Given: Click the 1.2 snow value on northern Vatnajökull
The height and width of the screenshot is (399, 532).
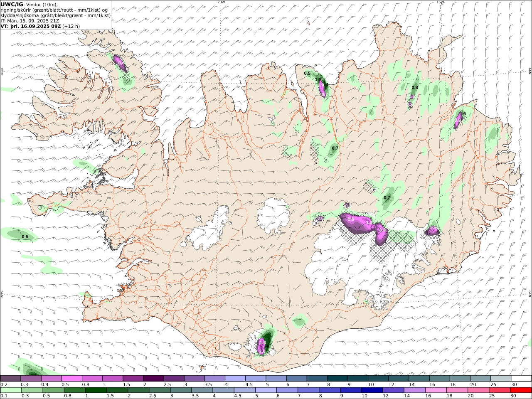Looking at the screenshot, I should point(369,223).
